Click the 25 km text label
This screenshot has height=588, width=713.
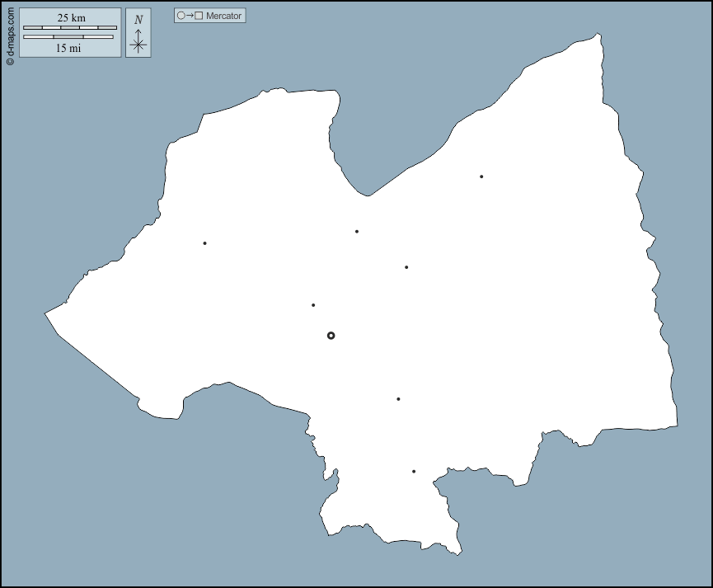pos(71,18)
